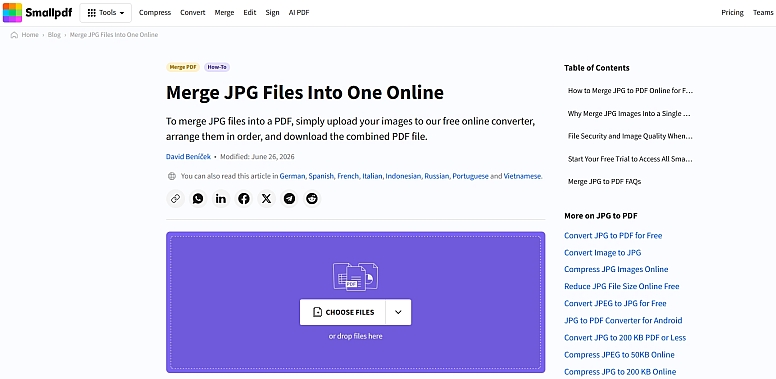Click the globe language icon
The height and width of the screenshot is (379, 776).
[x=172, y=176]
